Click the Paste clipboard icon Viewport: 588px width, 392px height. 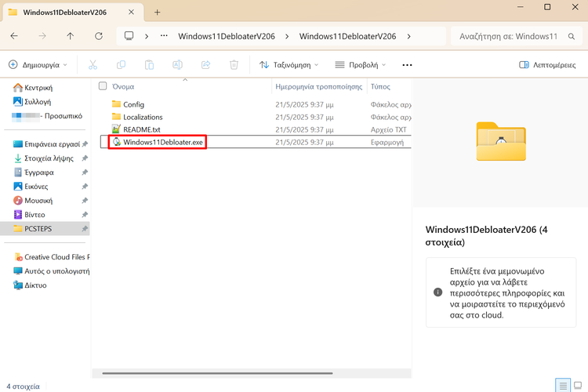pos(149,65)
